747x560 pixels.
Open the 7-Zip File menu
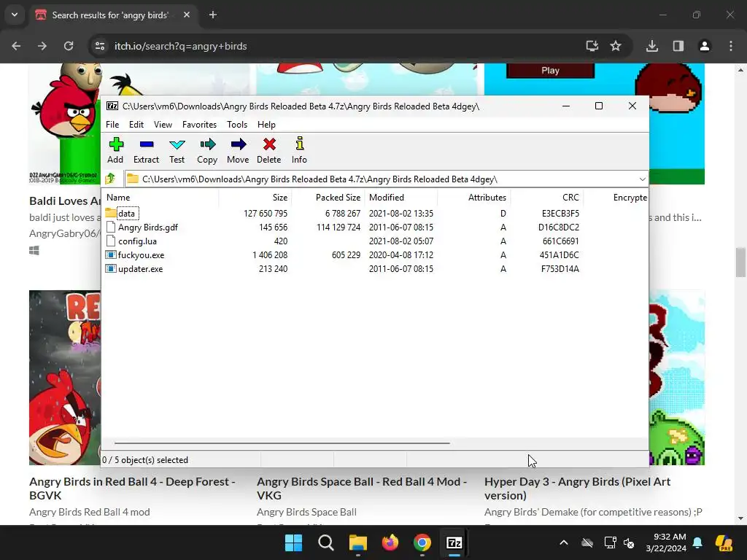(x=112, y=124)
